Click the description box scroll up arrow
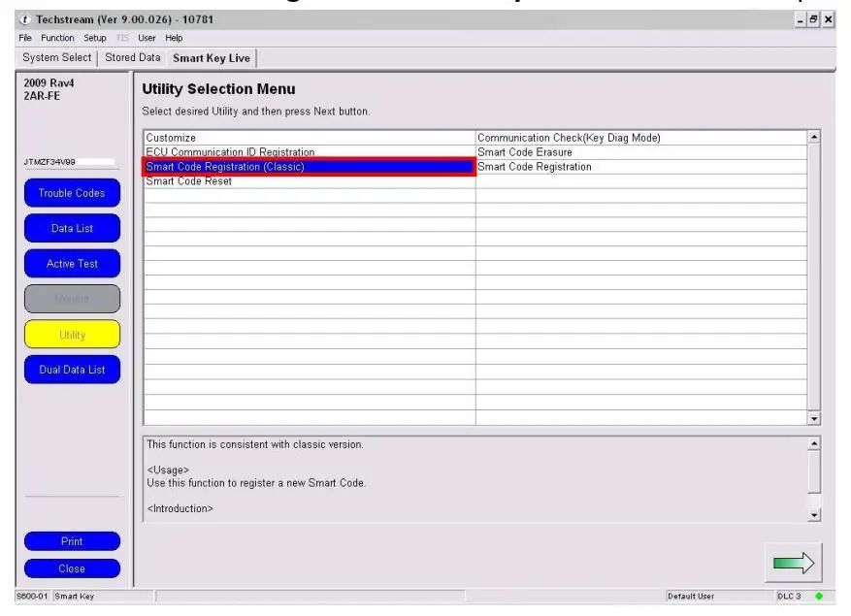The image size is (851, 616). (813, 444)
